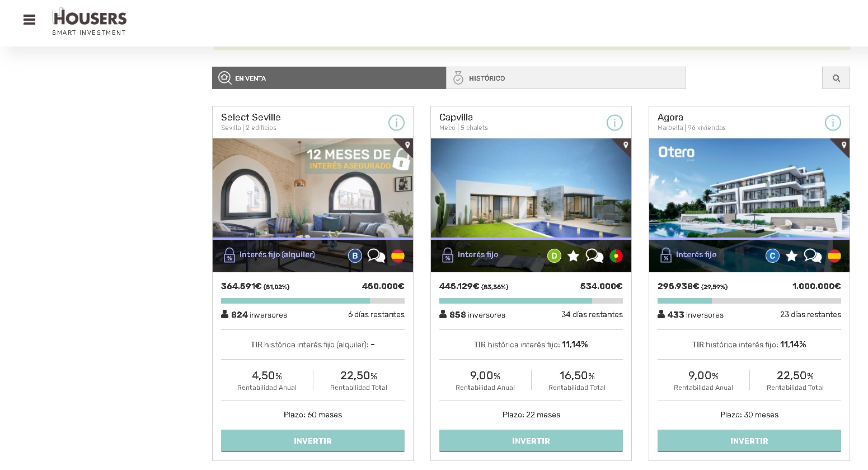The width and height of the screenshot is (868, 470).
Task: Click Capvilla funding progress bar
Action: pos(531,301)
